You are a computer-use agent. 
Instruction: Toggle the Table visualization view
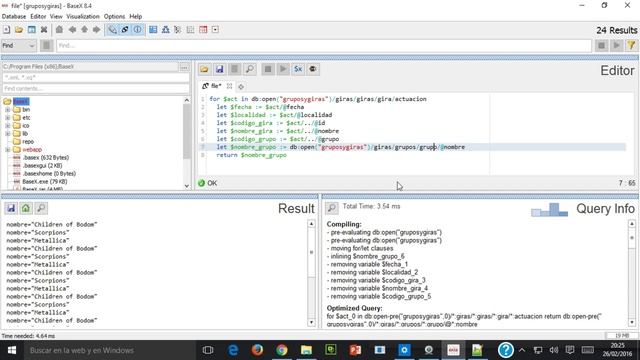(203, 30)
